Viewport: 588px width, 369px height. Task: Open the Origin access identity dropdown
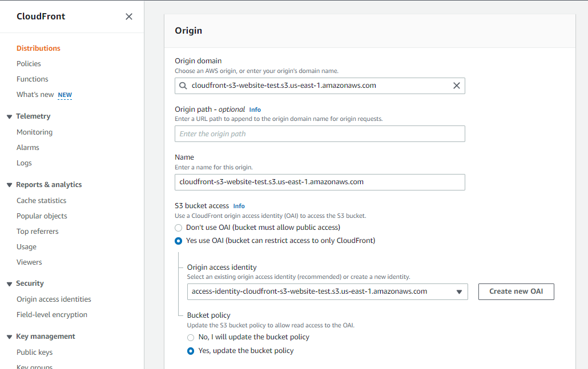pos(327,292)
